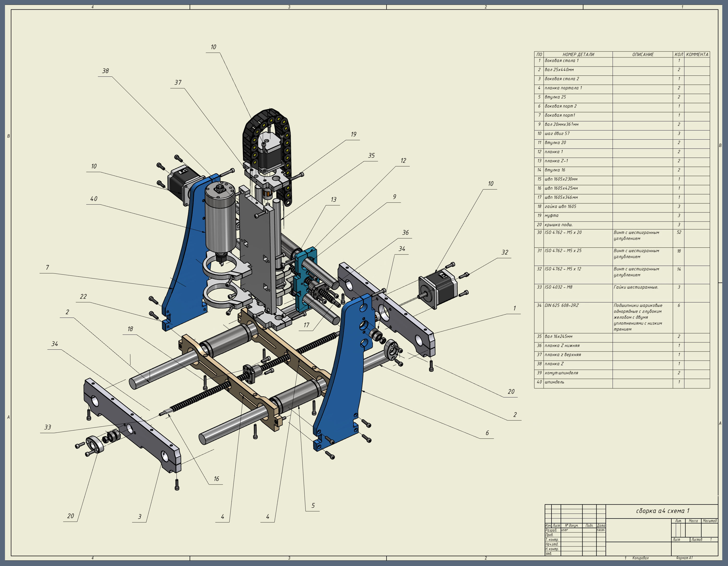This screenshot has width=728, height=566.
Task: Select 'ISO 4762 - M5 x 20' table entry
Action: coord(563,233)
